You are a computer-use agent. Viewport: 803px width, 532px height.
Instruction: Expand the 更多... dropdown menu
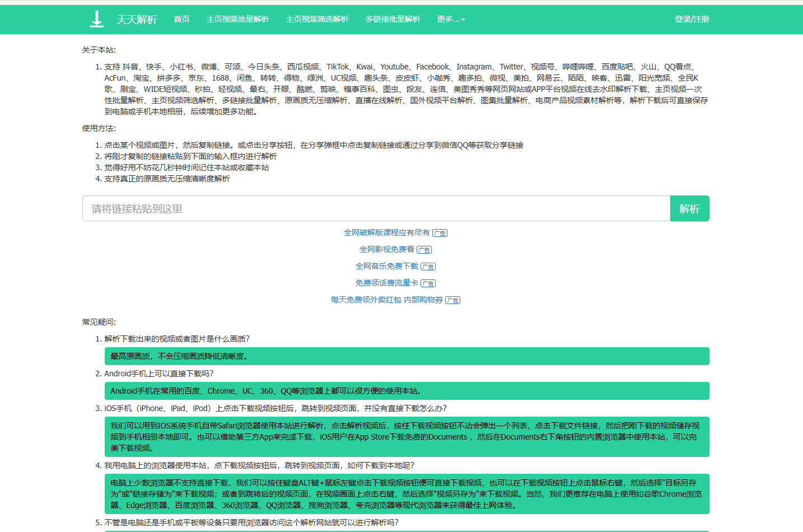point(451,19)
